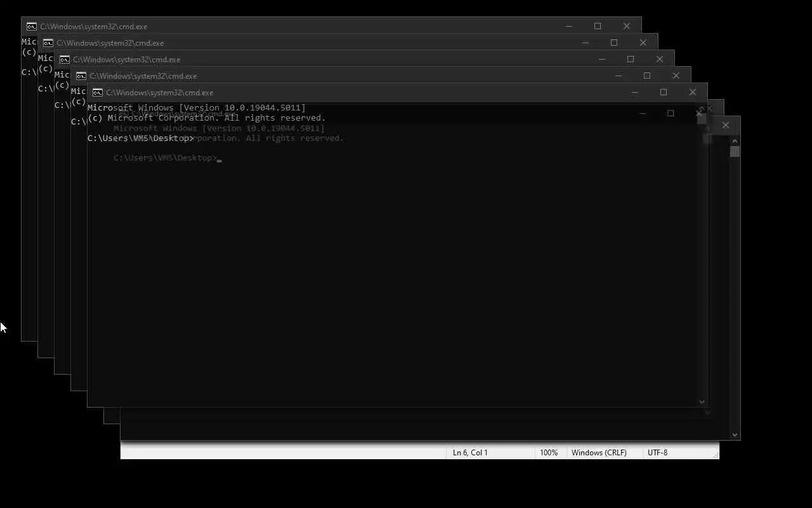Click 'Ln 6, Col 1' in status bar
Image resolution: width=812 pixels, height=508 pixels.
[x=470, y=453]
